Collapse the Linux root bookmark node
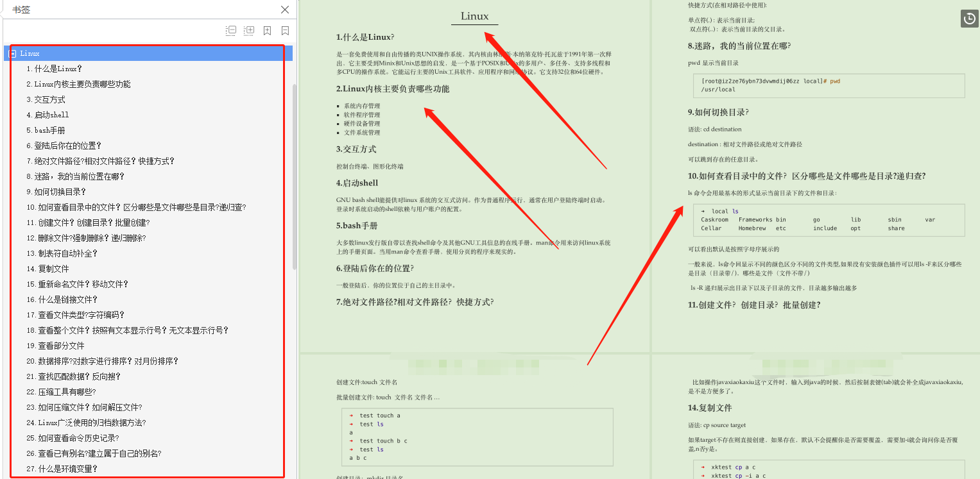Screen dimensions: 980x479 (x=12, y=54)
